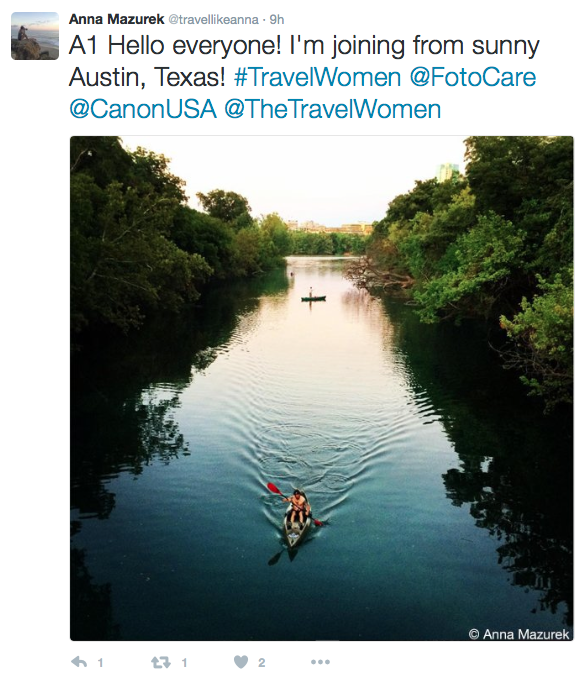Open the @travellikeanna handle link

213,20
